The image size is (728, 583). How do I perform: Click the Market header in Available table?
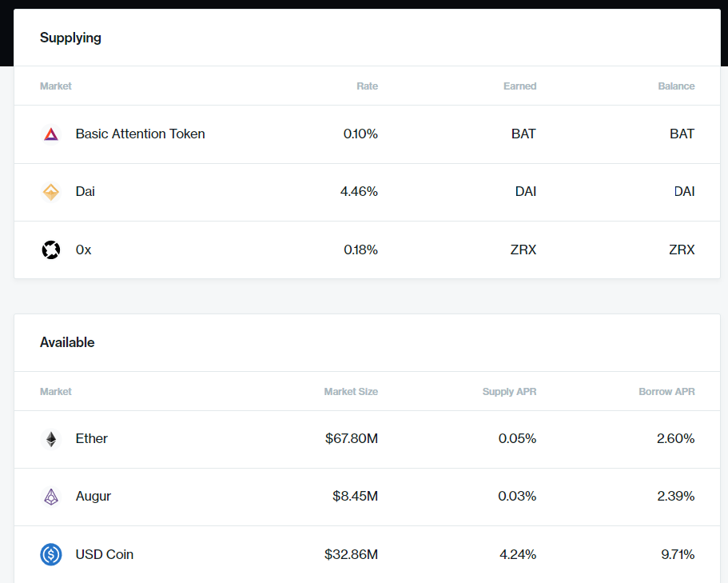(x=56, y=392)
